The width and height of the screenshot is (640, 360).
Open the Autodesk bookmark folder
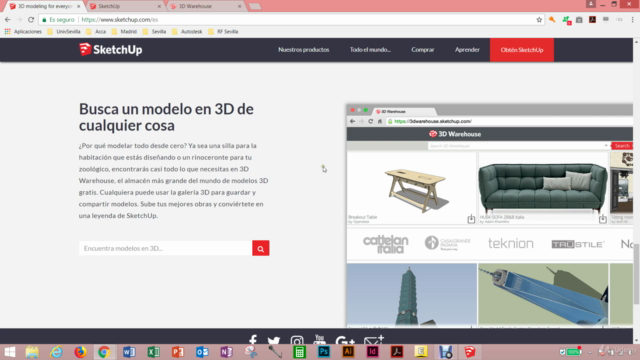[x=187, y=31]
